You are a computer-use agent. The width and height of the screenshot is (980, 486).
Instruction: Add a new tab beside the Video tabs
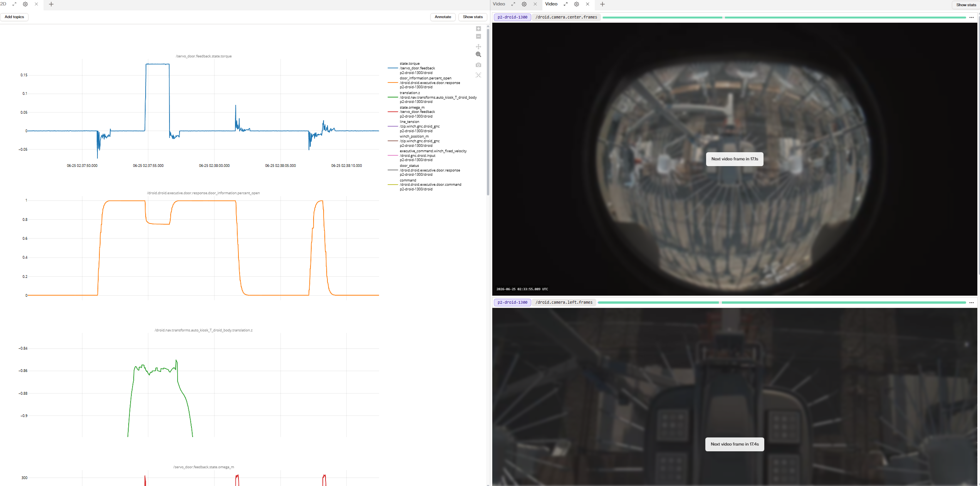(x=602, y=4)
